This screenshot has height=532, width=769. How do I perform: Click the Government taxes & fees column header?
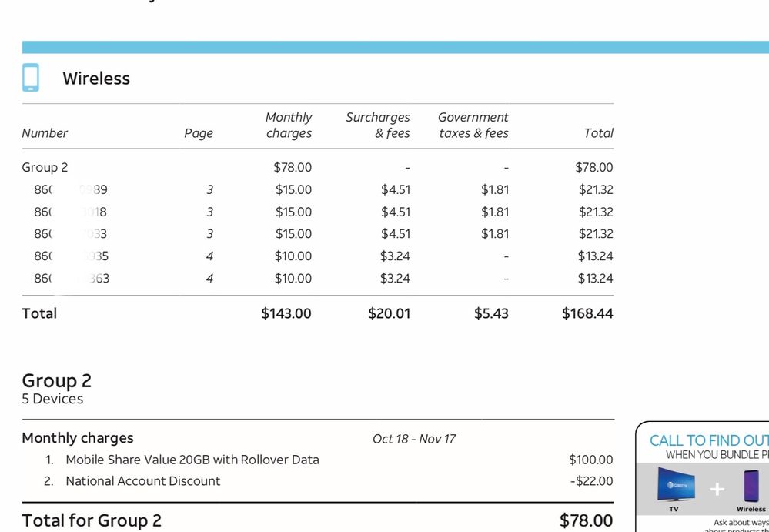(x=473, y=125)
